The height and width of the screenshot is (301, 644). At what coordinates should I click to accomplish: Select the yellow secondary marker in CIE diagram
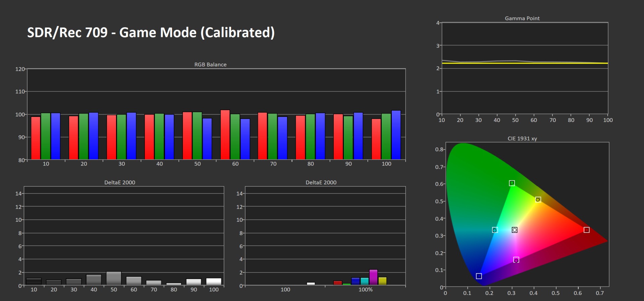(538, 200)
